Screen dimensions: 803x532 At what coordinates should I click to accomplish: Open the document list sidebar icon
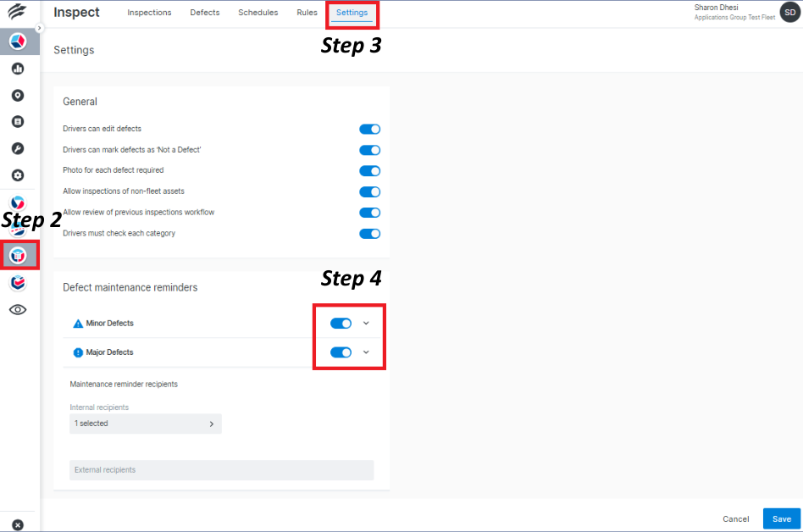[x=18, y=121]
